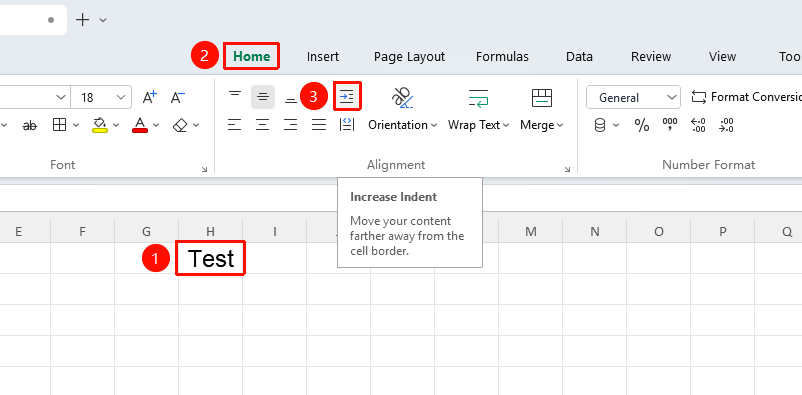Toggle Align Right horizontal alignment
Viewport: 802px width, 395px height.
[291, 124]
